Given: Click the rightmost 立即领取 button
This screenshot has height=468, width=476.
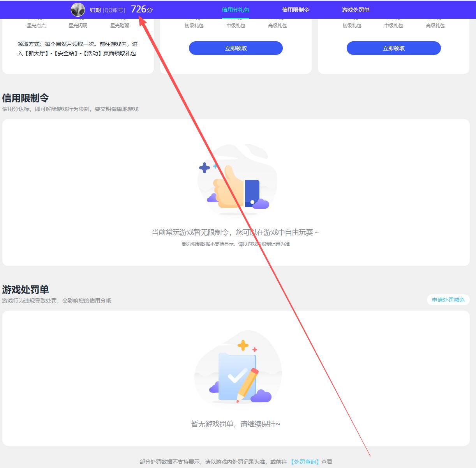Looking at the screenshot, I should (x=393, y=48).
